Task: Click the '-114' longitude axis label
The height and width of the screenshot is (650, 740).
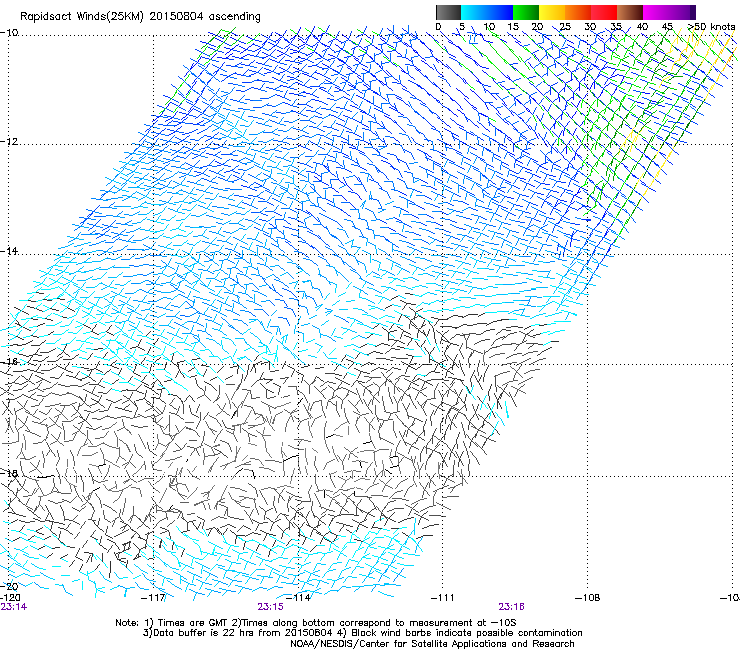Action: [298, 598]
